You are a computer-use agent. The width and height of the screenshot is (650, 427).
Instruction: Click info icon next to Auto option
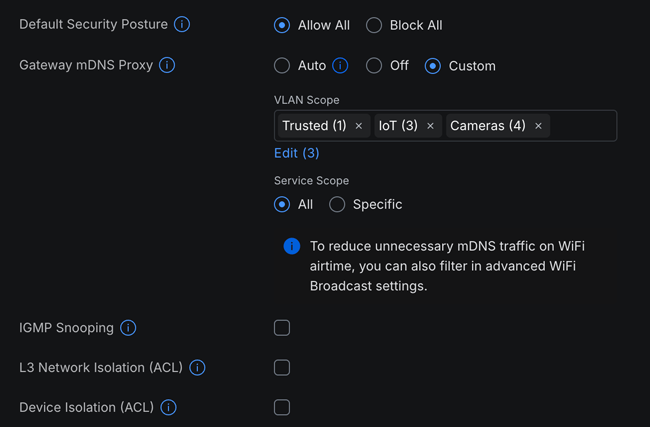click(x=340, y=66)
